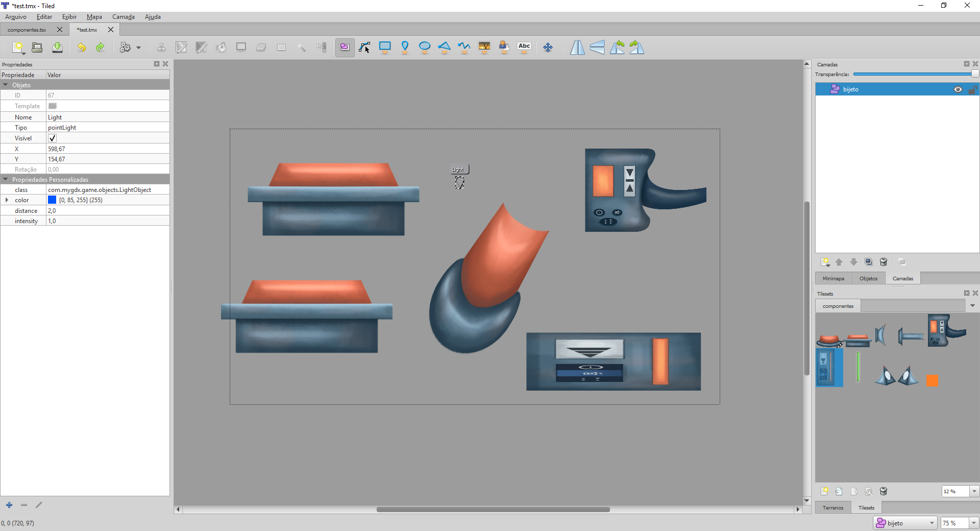Image resolution: width=980 pixels, height=531 pixels.
Task: Switch to the componentes.tsx document tab
Action: (x=27, y=30)
